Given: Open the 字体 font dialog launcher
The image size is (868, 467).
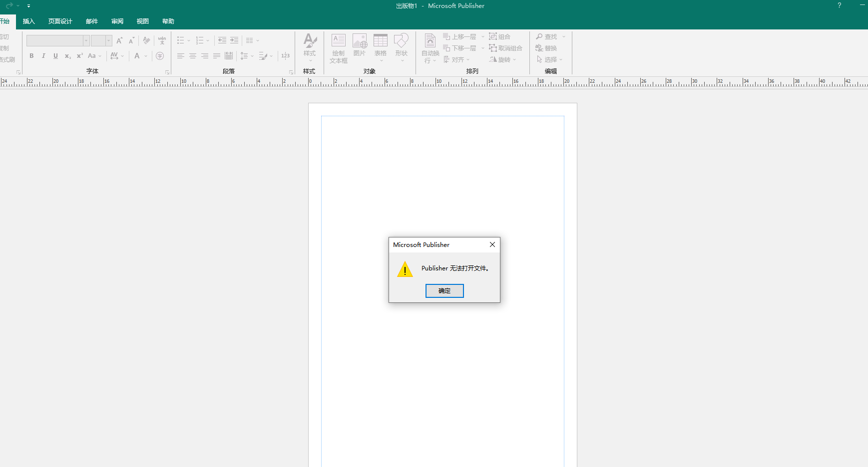Looking at the screenshot, I should point(167,72).
